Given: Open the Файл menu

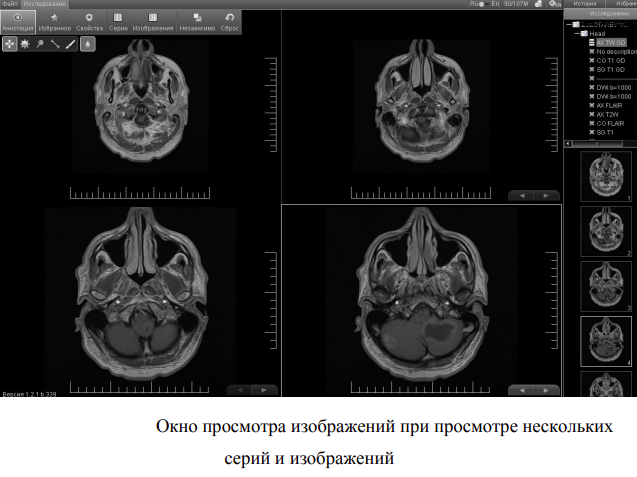Looking at the screenshot, I should pyautogui.click(x=9, y=5).
